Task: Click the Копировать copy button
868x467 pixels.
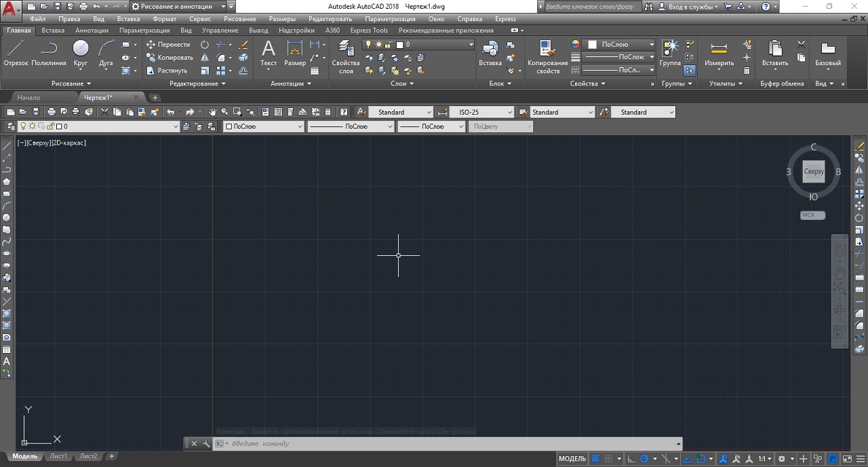Action: click(x=170, y=58)
